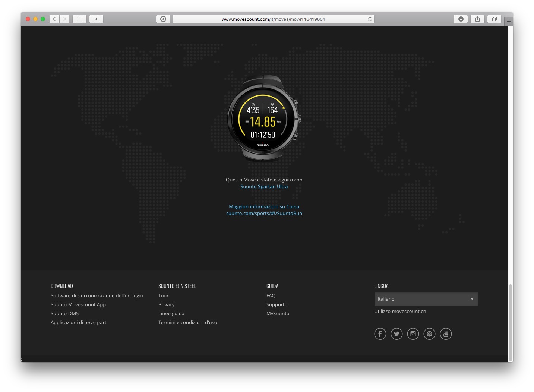Image resolution: width=534 pixels, height=392 pixels.
Task: Open Suunto's Pinterest page icon
Action: tap(429, 334)
